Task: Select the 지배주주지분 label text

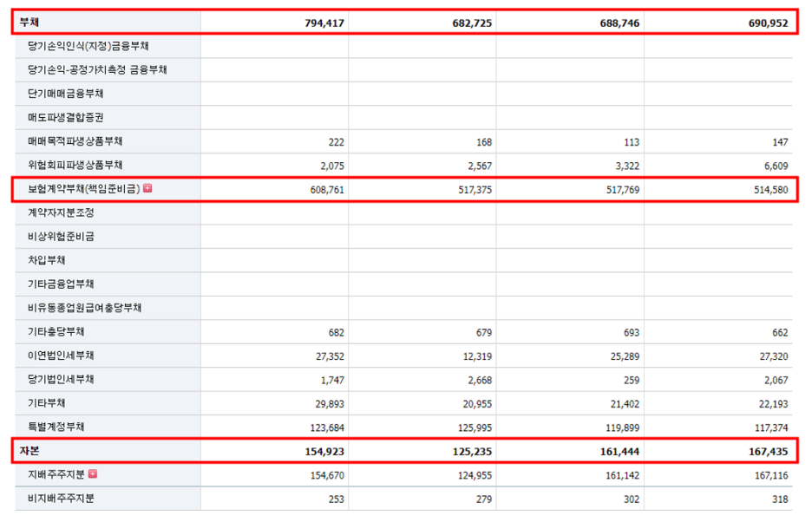Action: coord(56,475)
